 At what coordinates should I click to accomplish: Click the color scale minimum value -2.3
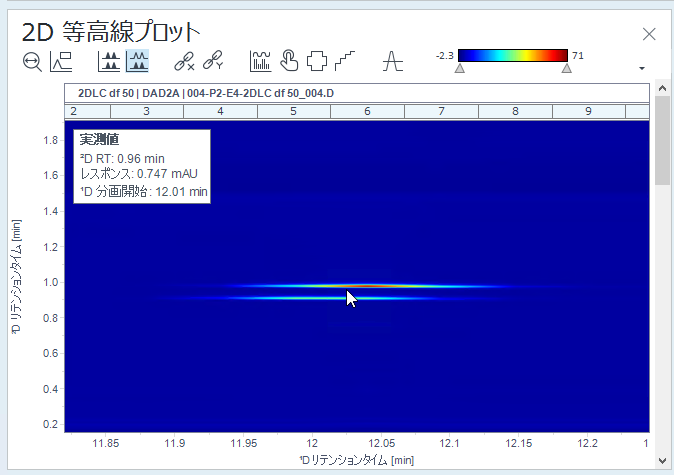tap(444, 55)
